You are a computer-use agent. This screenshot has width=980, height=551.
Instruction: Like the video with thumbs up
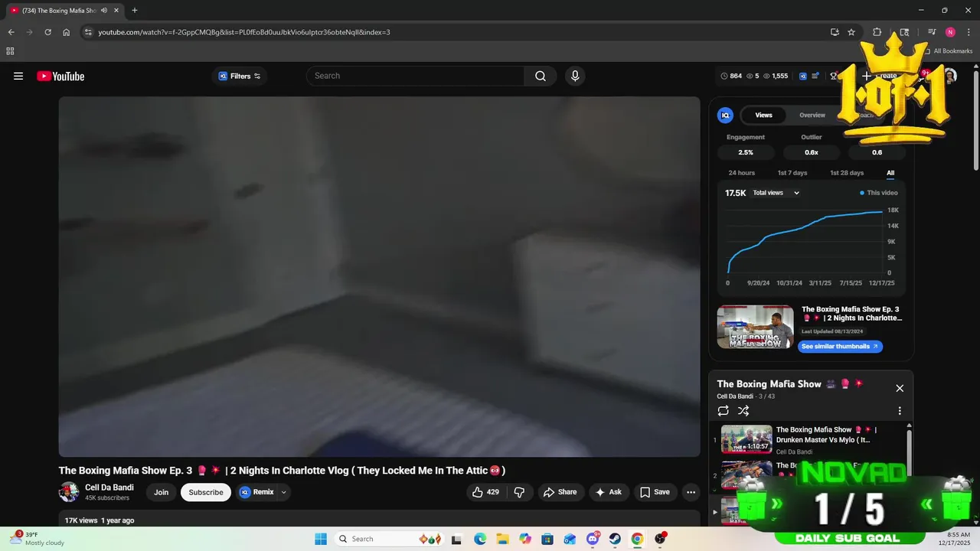[485, 492]
